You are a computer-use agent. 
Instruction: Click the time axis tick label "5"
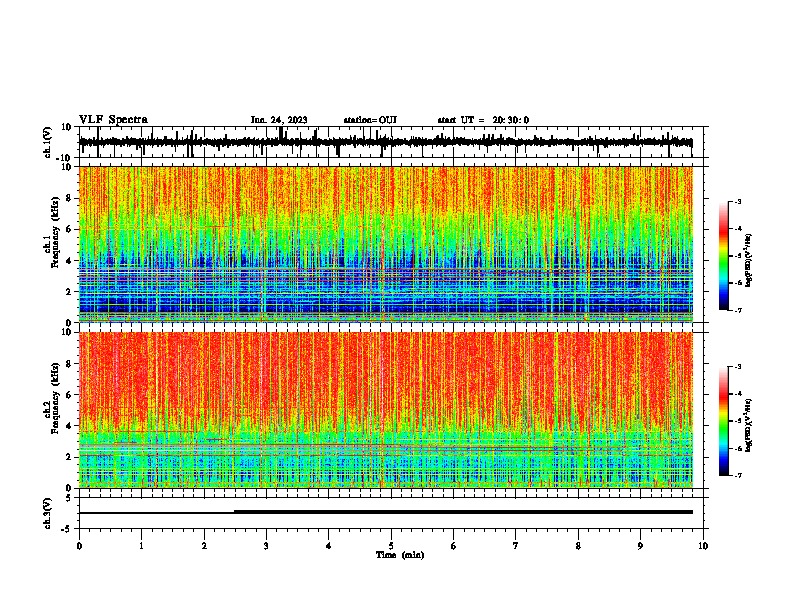tap(391, 546)
